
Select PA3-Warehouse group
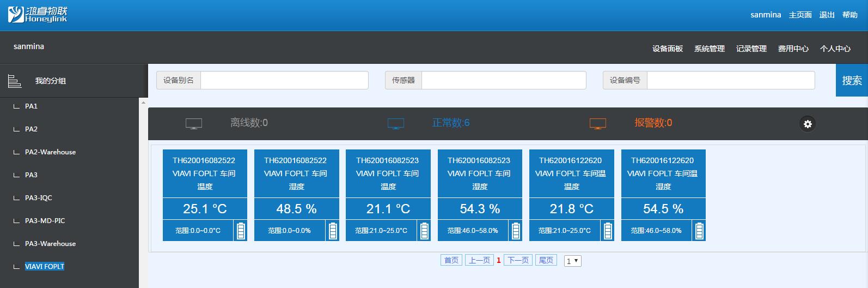coord(50,244)
